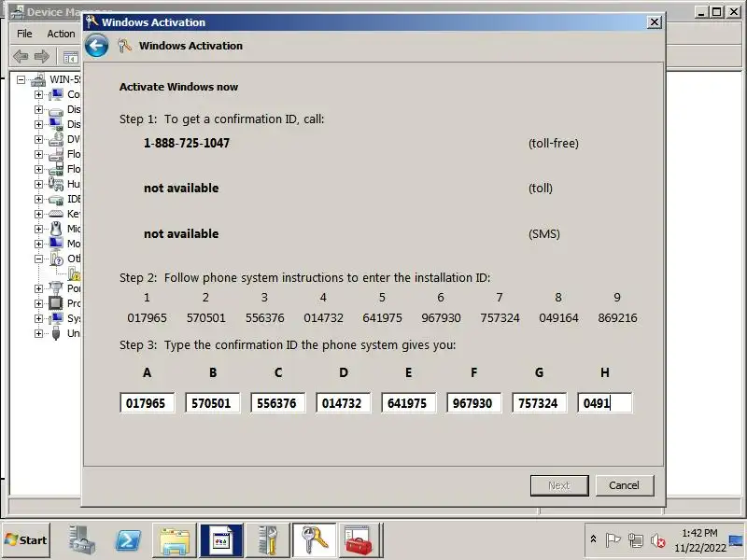747x560 pixels.
Task: Click confirmation ID field A
Action: [148, 403]
